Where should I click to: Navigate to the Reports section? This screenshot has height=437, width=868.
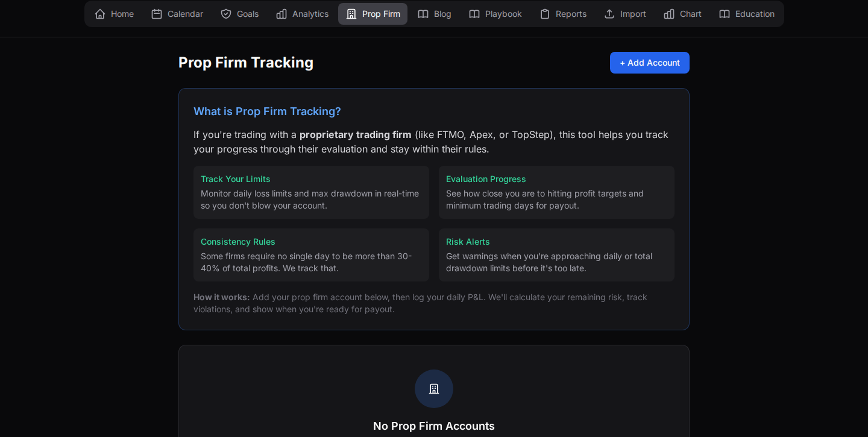563,13
